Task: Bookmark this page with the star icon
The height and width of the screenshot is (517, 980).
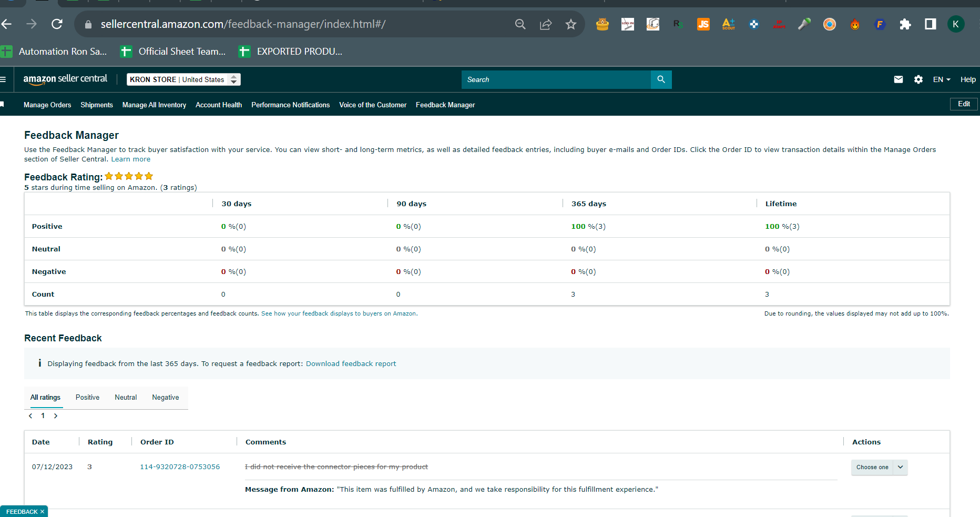Action: click(x=571, y=24)
